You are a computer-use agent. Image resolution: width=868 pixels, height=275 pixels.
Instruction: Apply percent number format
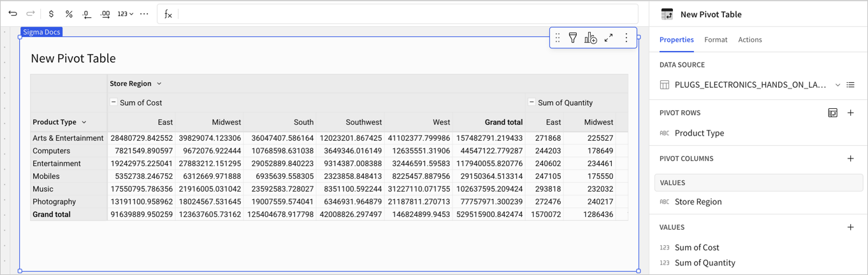coord(69,13)
